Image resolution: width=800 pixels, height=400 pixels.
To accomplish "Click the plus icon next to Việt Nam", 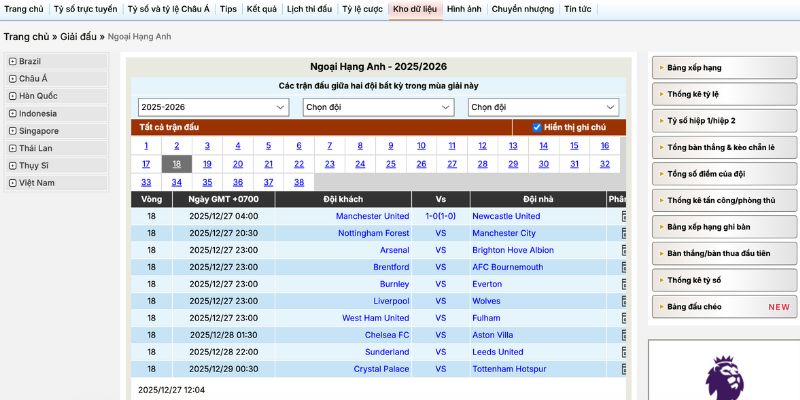I will 12,183.
